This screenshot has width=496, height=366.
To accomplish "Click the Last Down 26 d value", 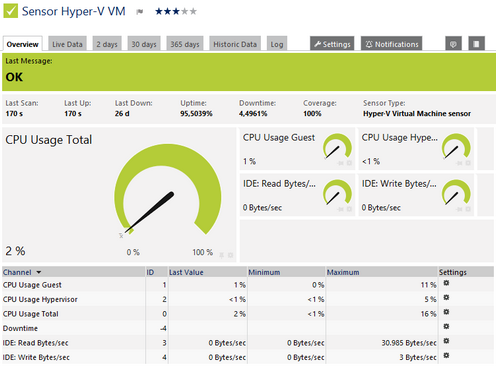I will point(122,114).
